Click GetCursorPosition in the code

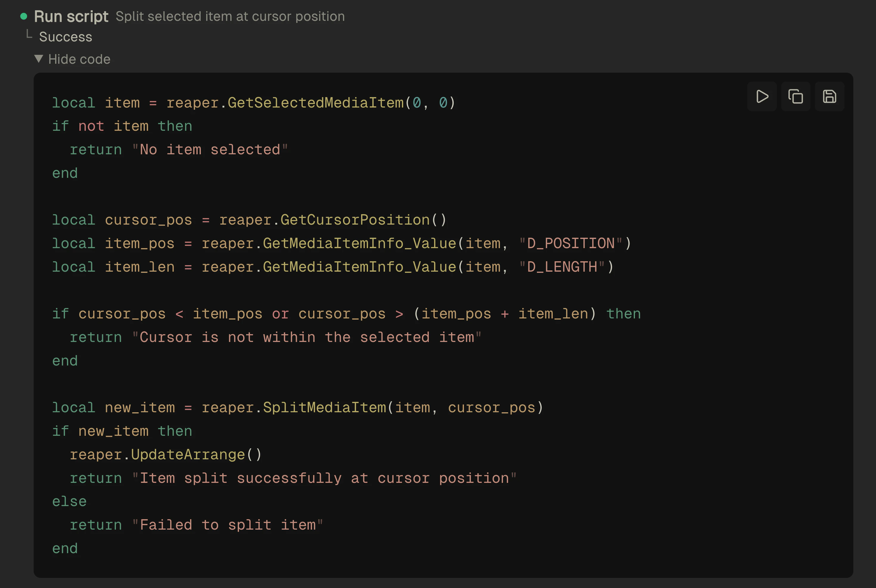point(355,220)
